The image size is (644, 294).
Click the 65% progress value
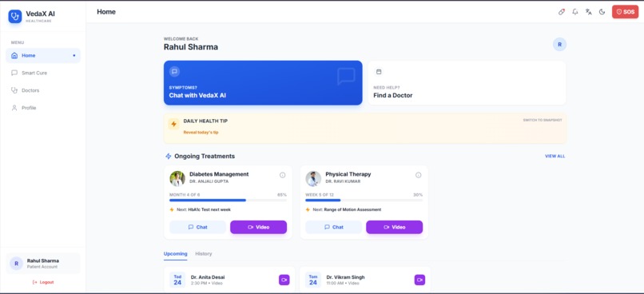click(x=282, y=195)
